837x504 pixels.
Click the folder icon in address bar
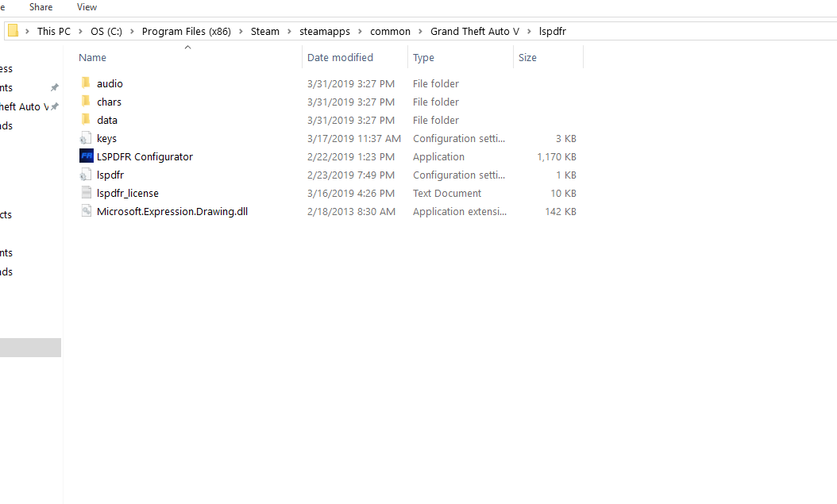[13, 31]
